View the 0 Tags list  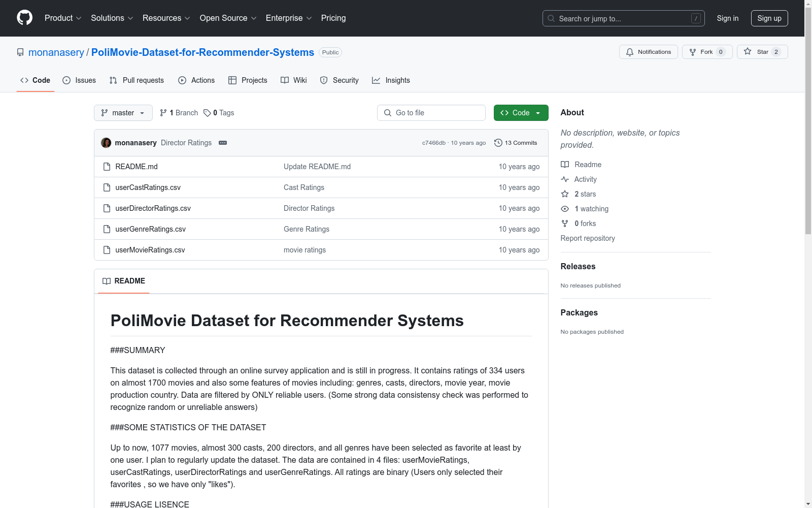219,113
